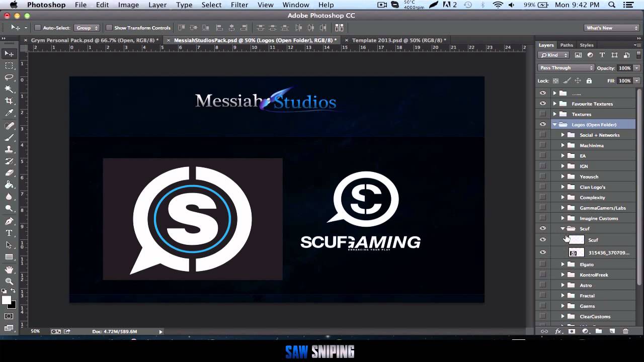Select the Scuf layer thumbnail

pos(577,240)
